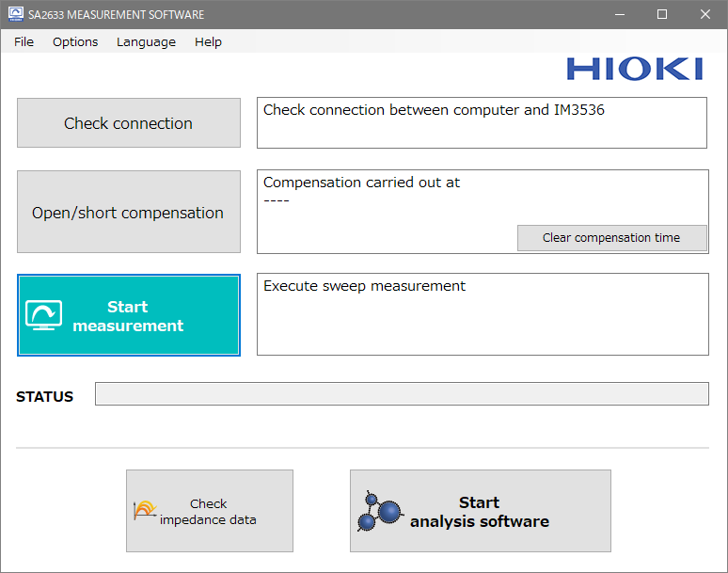Click the HIOKI logo

point(634,69)
